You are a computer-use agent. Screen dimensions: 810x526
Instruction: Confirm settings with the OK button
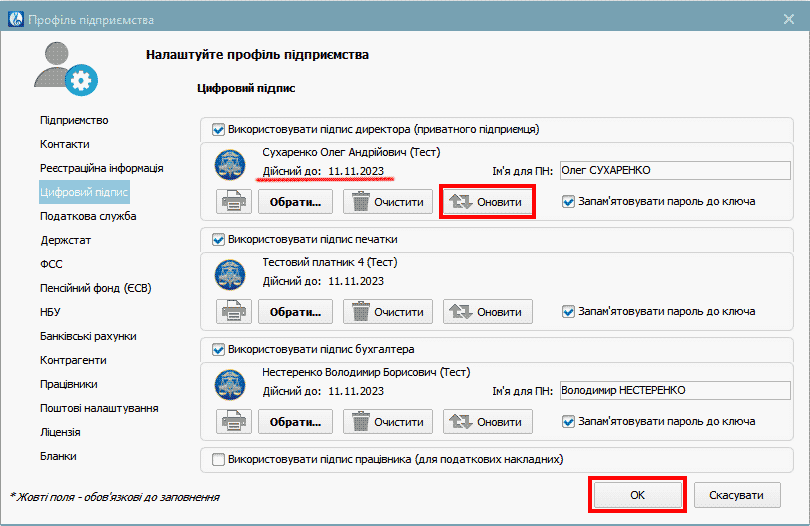click(x=637, y=495)
